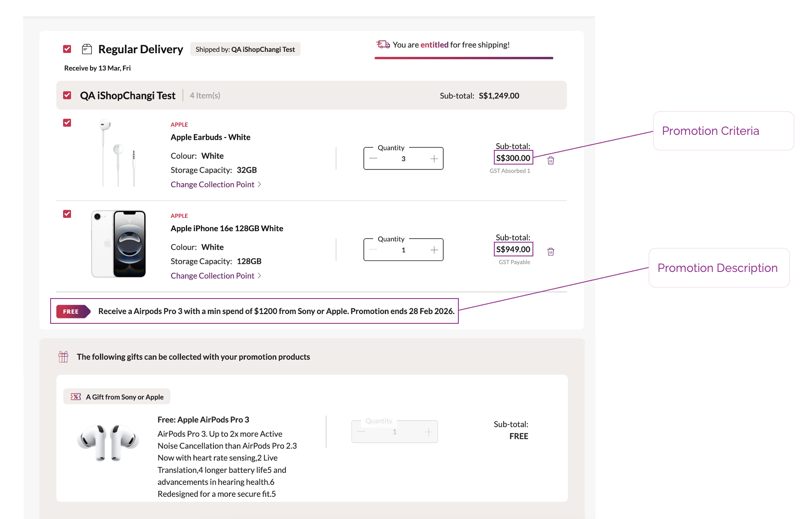Screen dimensions: 812x519
Task: Open the Apple Earbuds - White product title
Action: [x=210, y=137]
